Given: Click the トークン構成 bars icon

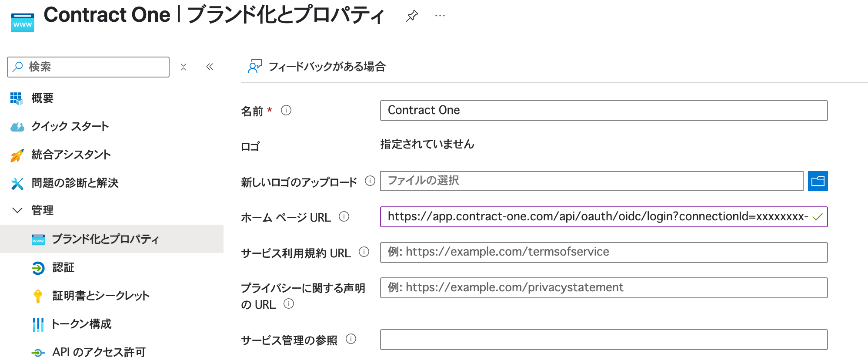Looking at the screenshot, I should click(x=38, y=324).
